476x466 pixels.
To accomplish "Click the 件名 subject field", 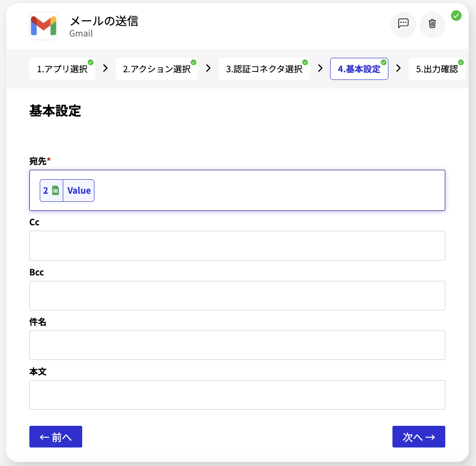I will [238, 345].
